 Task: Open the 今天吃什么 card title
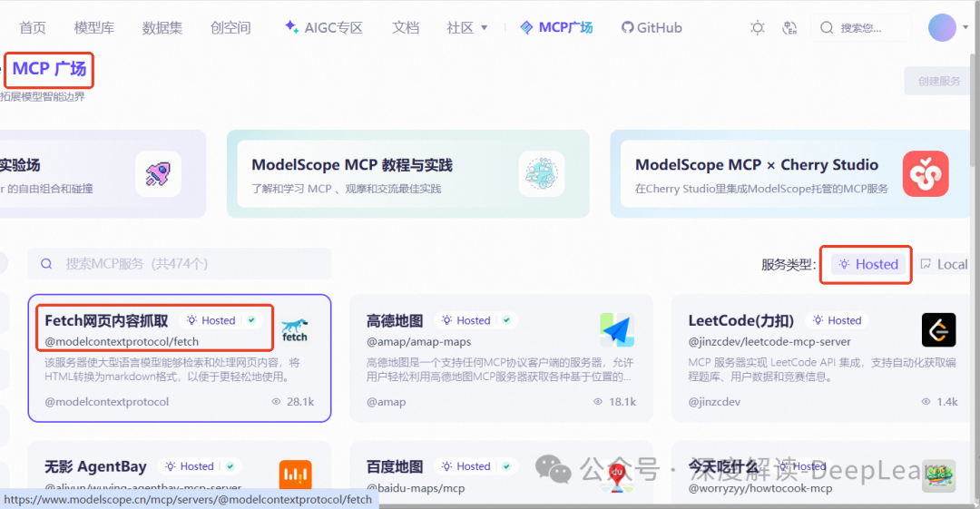[x=724, y=466]
